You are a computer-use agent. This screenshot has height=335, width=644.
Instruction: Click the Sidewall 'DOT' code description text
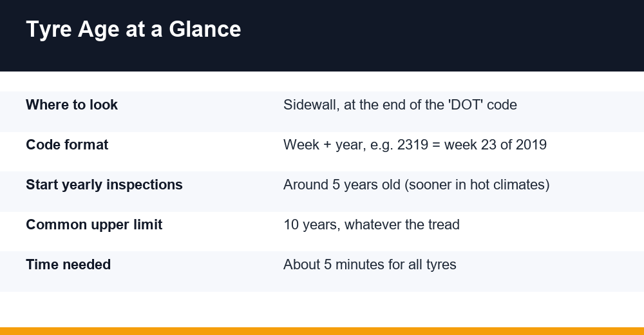(x=400, y=105)
